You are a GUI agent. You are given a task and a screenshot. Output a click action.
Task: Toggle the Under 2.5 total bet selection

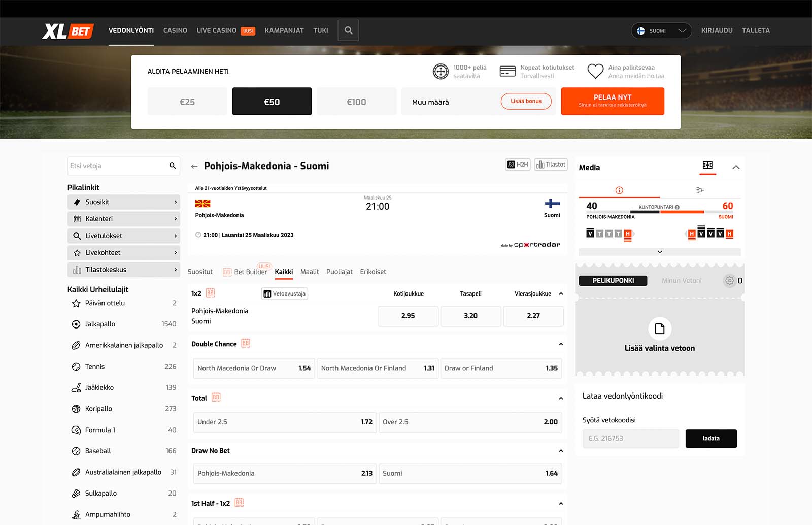tap(285, 422)
